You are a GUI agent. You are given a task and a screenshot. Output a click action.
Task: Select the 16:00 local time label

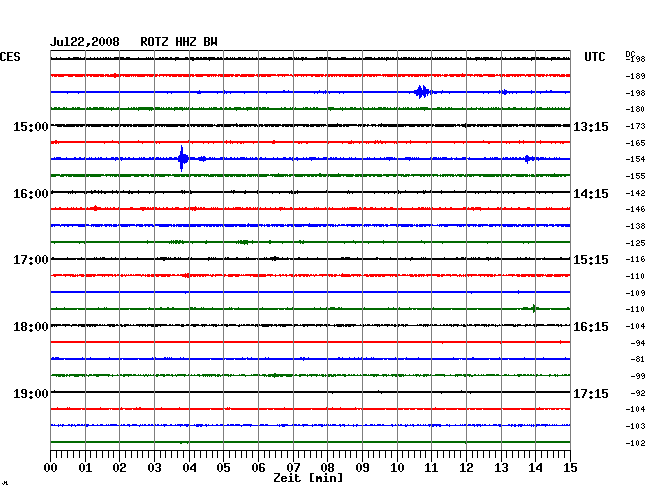pos(31,194)
